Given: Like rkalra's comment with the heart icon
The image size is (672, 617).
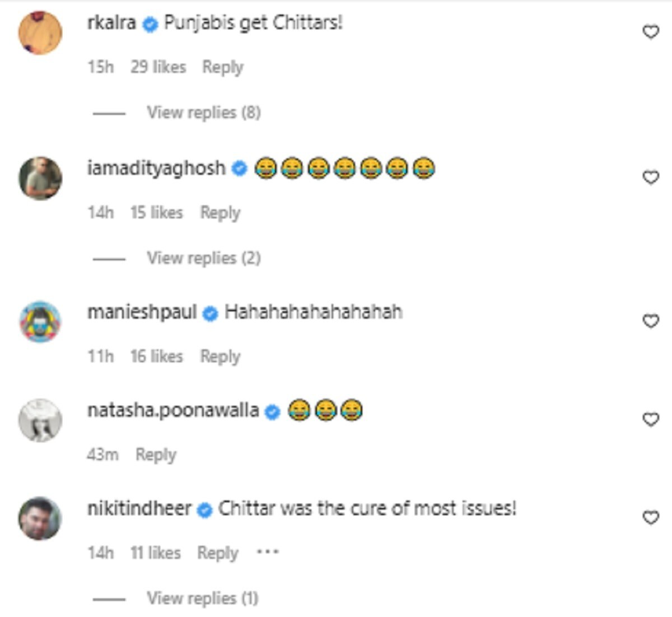Looking at the screenshot, I should [651, 32].
